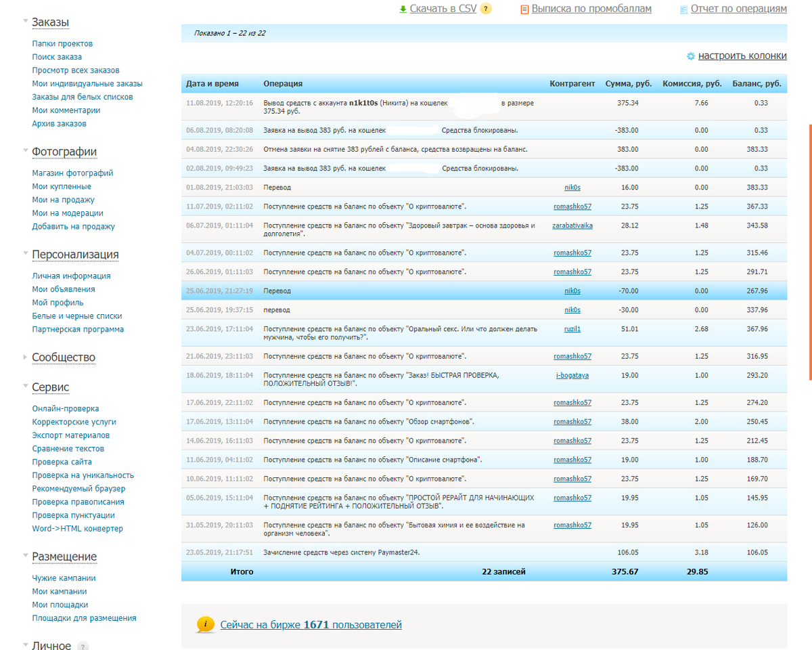Open Сейчас на бирже 1671 пользователей link
This screenshot has width=812, height=650.
click(311, 625)
